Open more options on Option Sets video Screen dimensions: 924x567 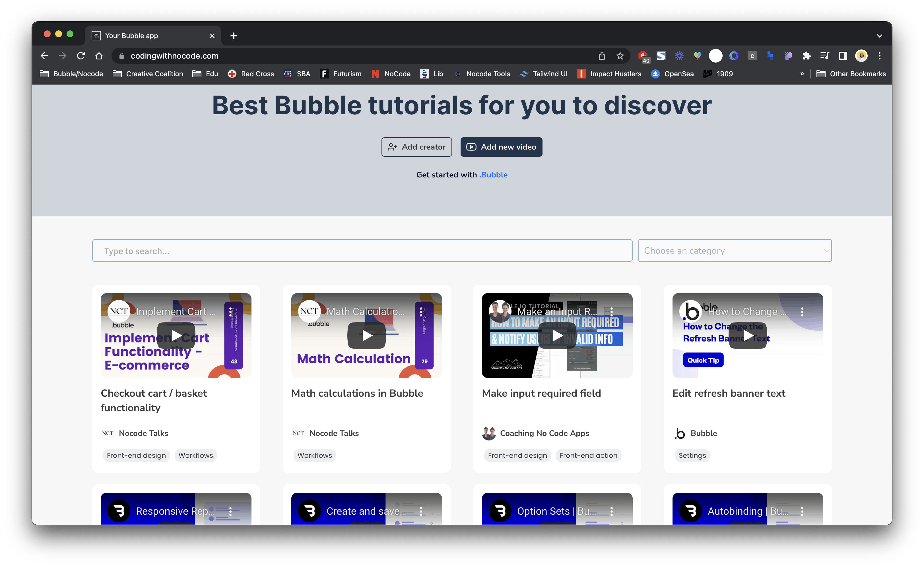coord(612,511)
